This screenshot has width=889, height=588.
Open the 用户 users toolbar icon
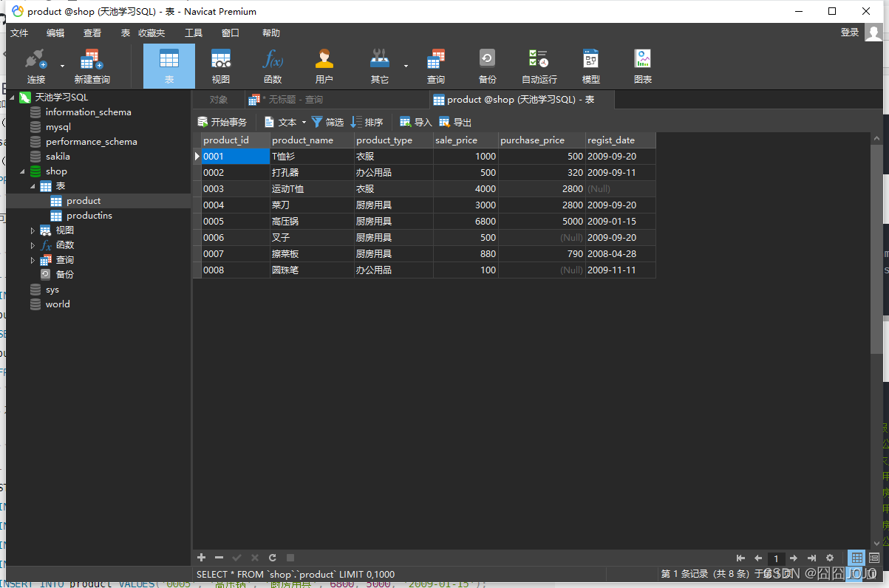324,66
